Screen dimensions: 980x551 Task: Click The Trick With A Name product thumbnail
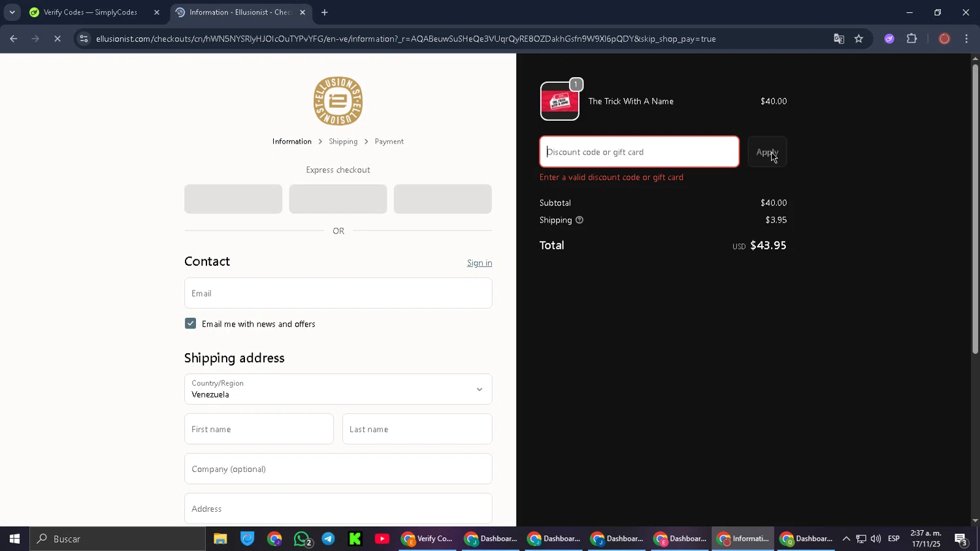click(560, 101)
